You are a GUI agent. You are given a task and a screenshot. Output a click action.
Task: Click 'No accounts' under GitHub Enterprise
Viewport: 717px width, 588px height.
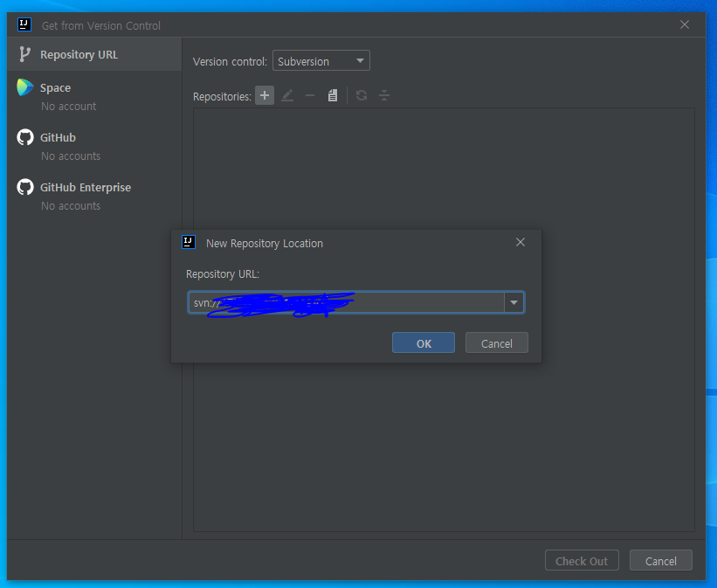[x=71, y=206]
